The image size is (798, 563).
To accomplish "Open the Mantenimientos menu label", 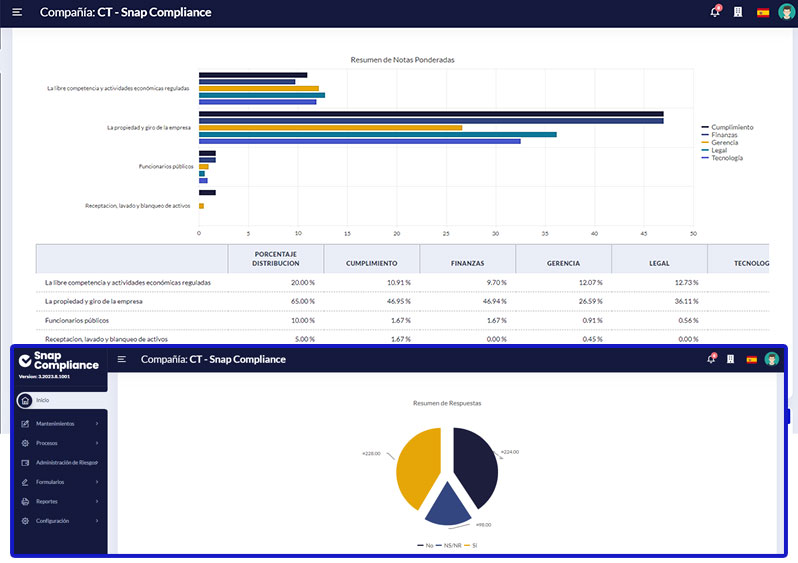I will [55, 424].
